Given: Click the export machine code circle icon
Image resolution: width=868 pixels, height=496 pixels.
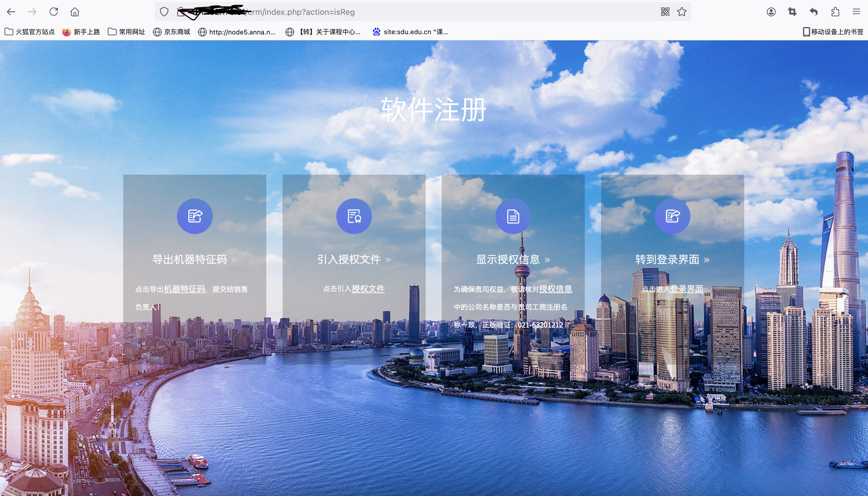Looking at the screenshot, I should [x=195, y=216].
